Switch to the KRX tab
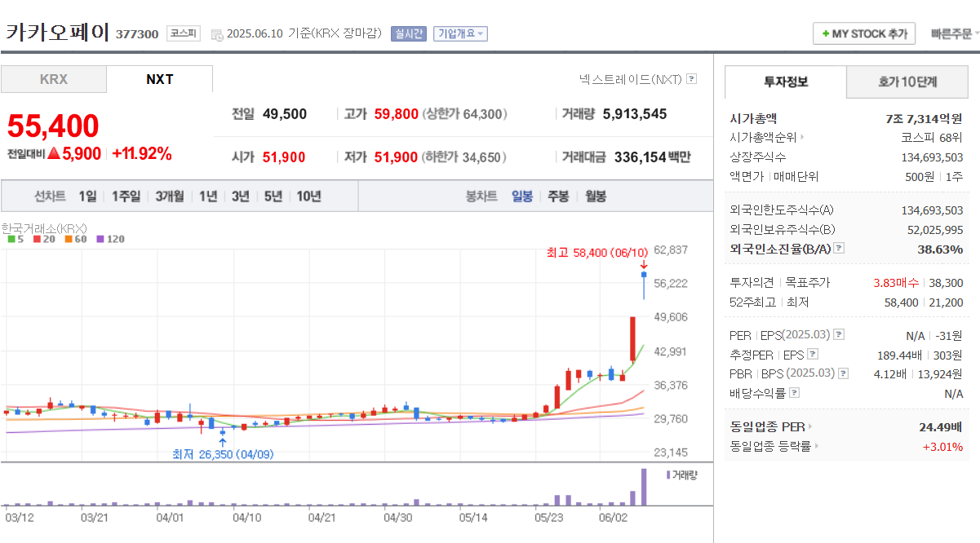Viewport: 980px width, 543px height. (54, 79)
